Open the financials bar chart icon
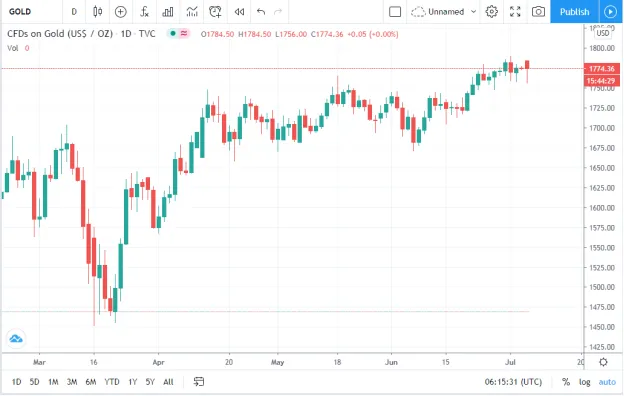Image resolution: width=624 pixels, height=396 pixels. [x=168, y=12]
